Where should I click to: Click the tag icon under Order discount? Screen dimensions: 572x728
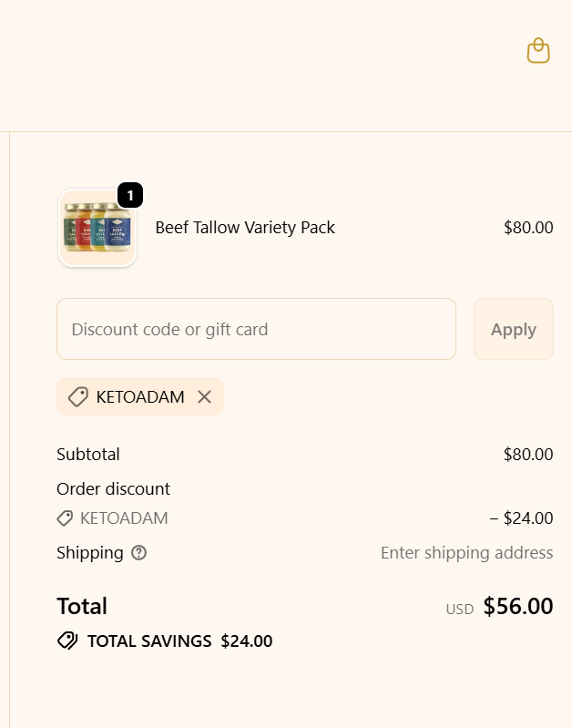point(65,518)
